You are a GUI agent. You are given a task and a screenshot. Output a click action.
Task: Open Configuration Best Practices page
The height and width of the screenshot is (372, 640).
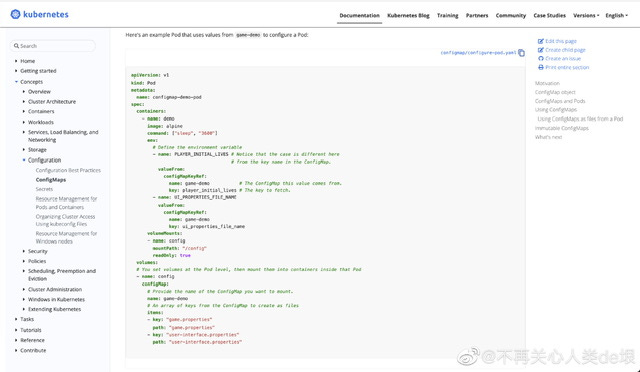pos(68,170)
